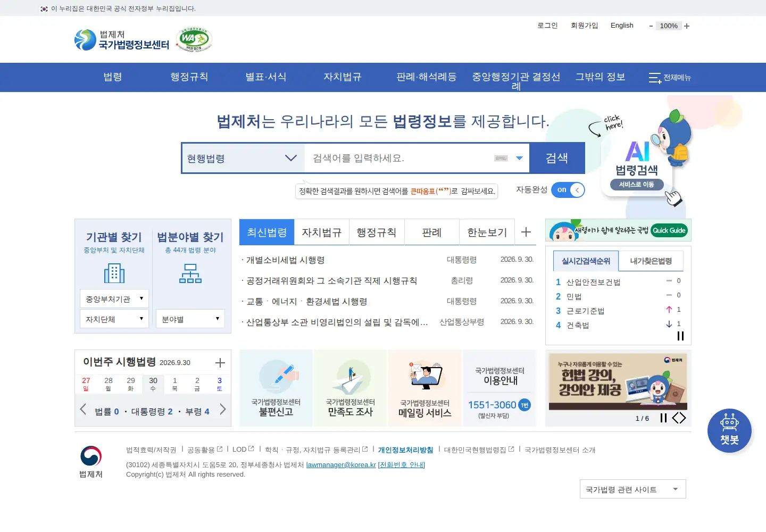Toggle 자동완성 on/off switch

coord(568,190)
